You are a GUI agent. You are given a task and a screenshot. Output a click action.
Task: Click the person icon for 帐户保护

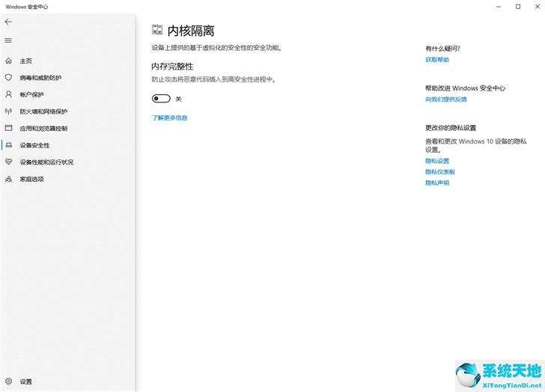point(9,94)
